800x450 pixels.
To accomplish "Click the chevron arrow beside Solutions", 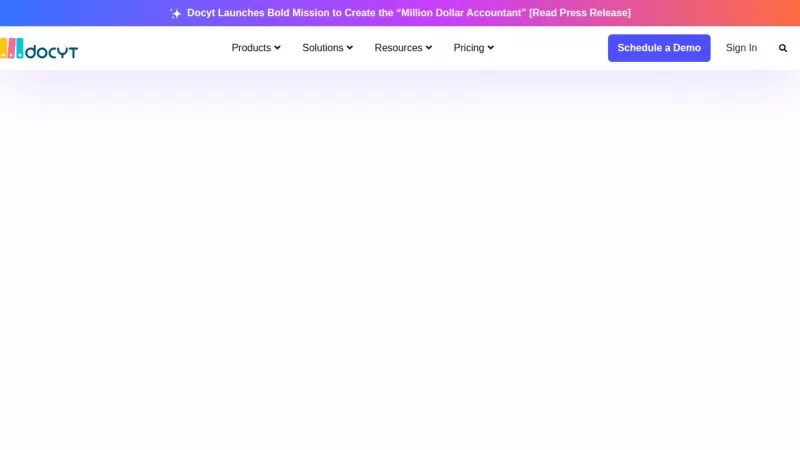I will (350, 48).
